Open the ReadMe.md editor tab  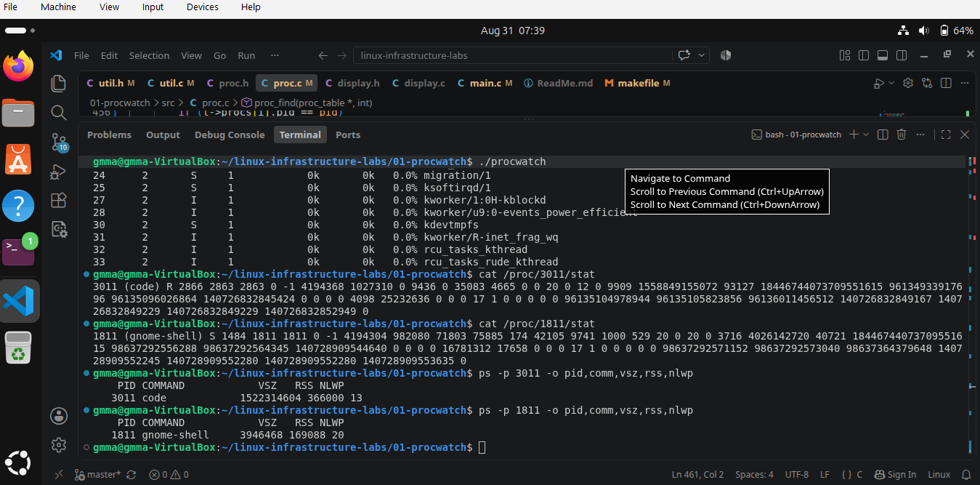point(559,83)
